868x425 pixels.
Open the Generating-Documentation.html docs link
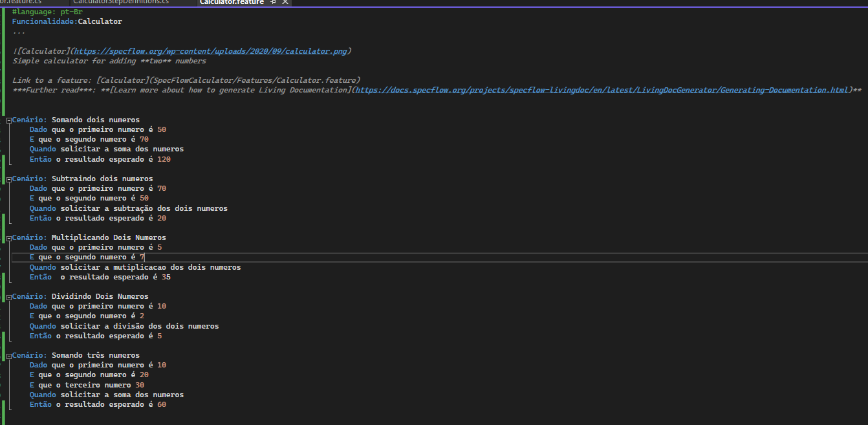click(x=602, y=90)
